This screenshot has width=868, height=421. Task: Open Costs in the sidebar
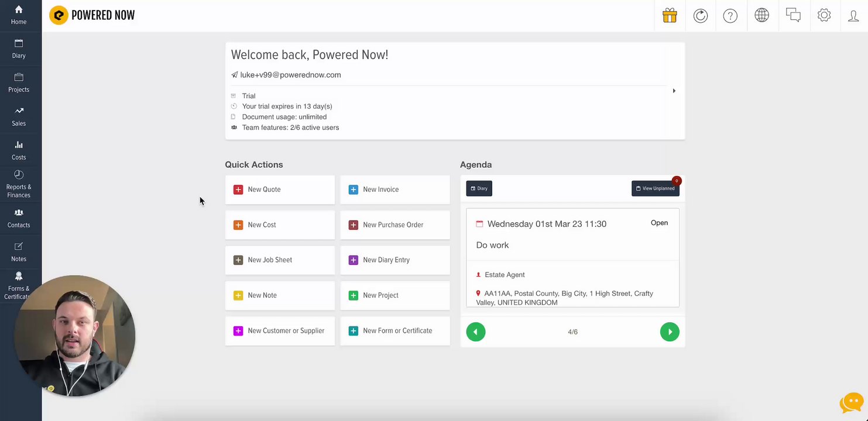pos(19,151)
